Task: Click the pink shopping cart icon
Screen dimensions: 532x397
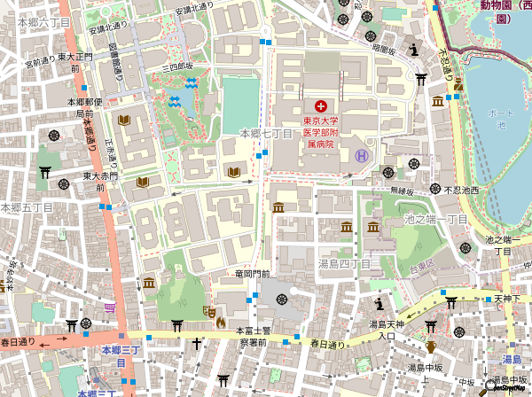Action: (110, 307)
